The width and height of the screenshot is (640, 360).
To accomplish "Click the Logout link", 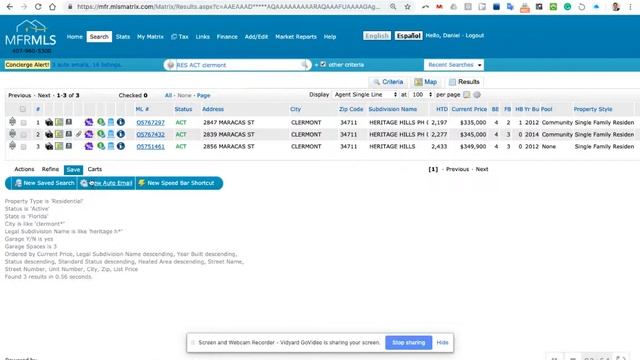I will point(475,36).
